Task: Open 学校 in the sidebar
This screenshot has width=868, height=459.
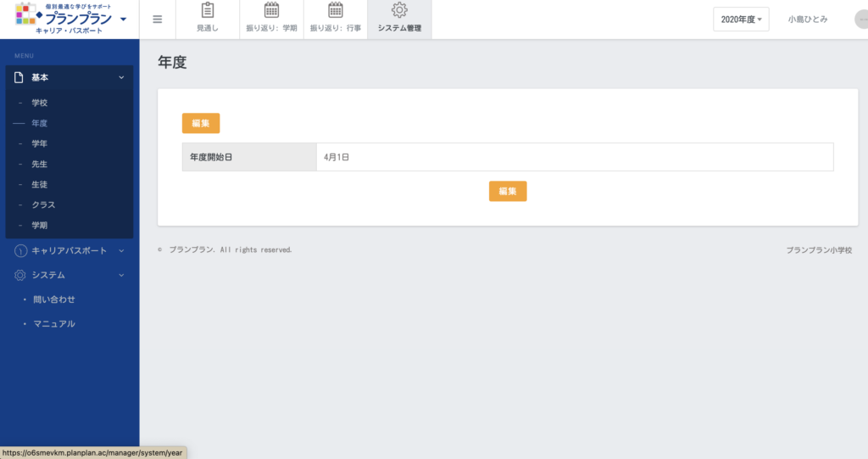Action: 39,103
